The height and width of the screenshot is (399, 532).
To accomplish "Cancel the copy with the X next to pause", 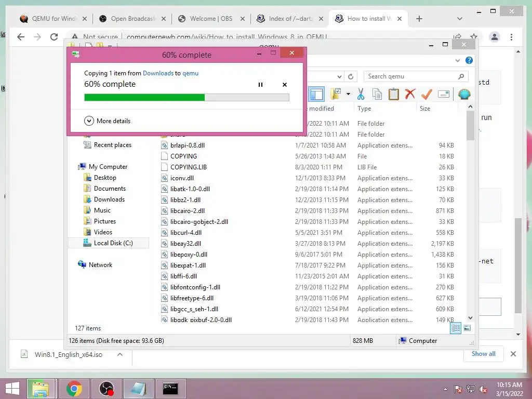I will click(x=285, y=85).
